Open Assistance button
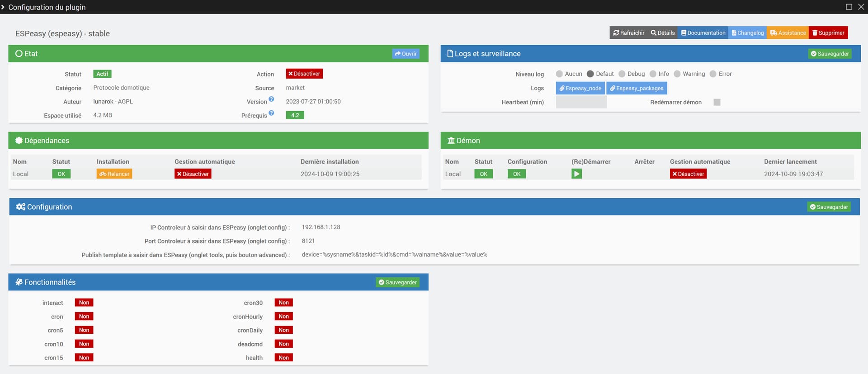Image resolution: width=868 pixels, height=374 pixels. tap(788, 33)
